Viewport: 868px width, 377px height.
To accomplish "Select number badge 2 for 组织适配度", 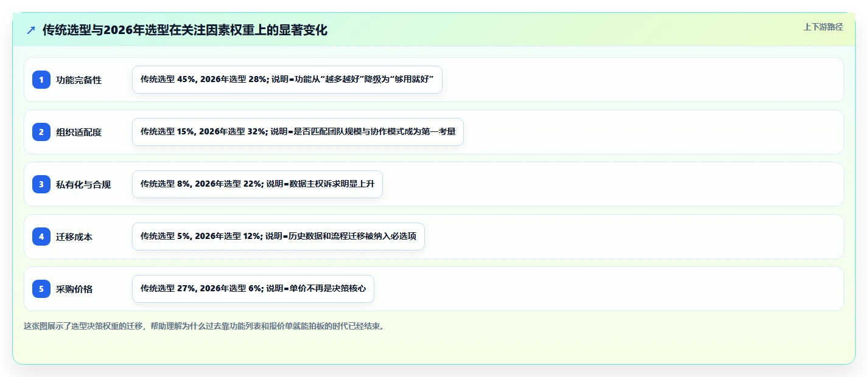I will point(41,132).
